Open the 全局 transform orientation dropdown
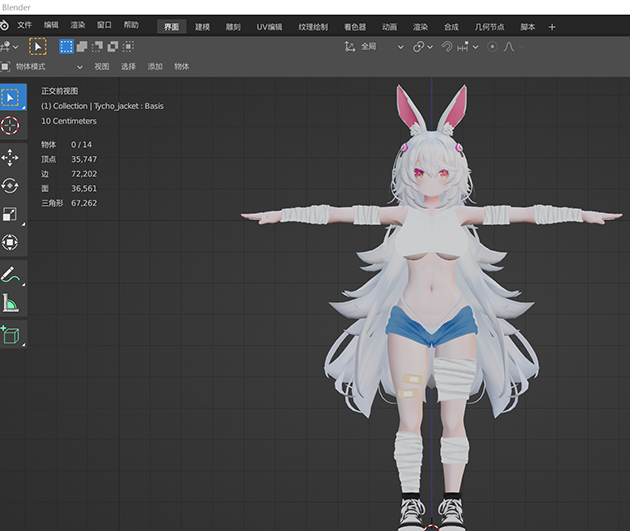Image resolution: width=630 pixels, height=531 pixels. (382, 47)
